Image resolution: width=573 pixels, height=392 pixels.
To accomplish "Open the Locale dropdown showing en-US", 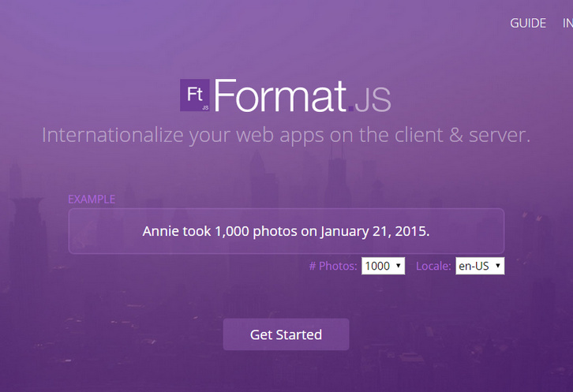I will coord(479,267).
